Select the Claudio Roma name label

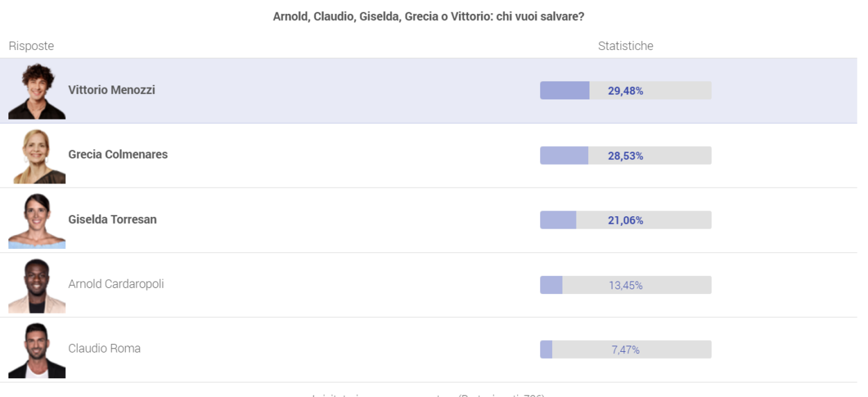coord(104,348)
